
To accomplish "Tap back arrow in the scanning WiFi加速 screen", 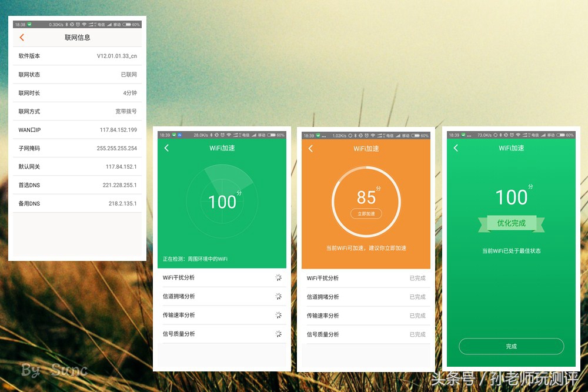I will point(166,148).
